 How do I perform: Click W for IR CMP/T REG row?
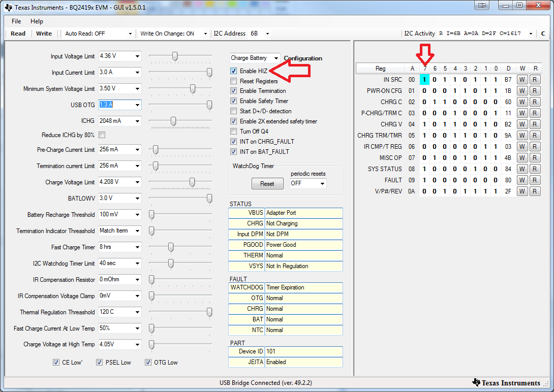[522, 147]
